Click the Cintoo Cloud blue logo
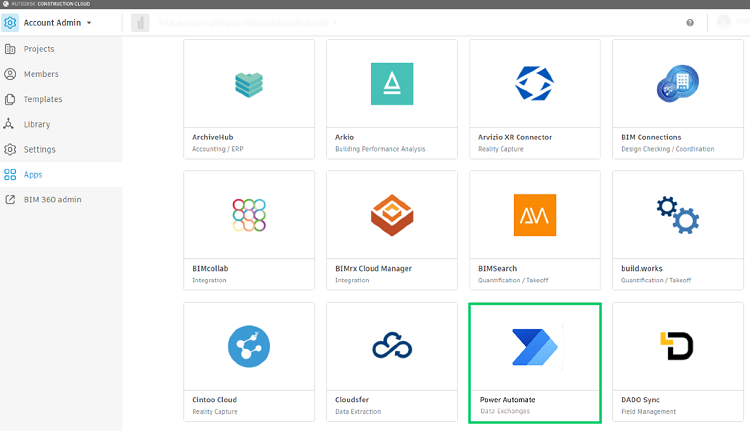 pyautogui.click(x=249, y=346)
